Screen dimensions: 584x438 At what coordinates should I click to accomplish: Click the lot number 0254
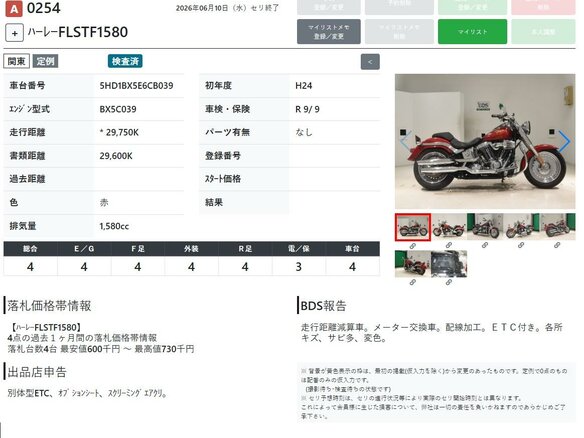[44, 8]
